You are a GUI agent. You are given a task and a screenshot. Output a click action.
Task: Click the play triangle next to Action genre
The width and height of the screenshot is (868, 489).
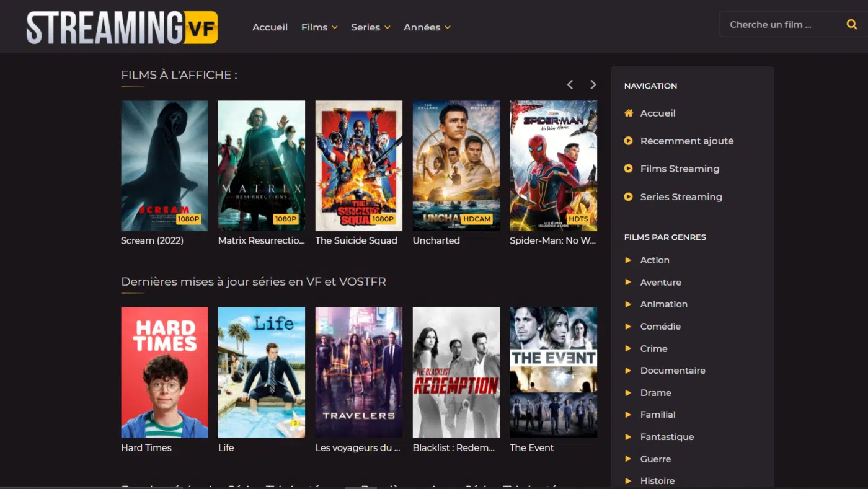click(x=628, y=260)
